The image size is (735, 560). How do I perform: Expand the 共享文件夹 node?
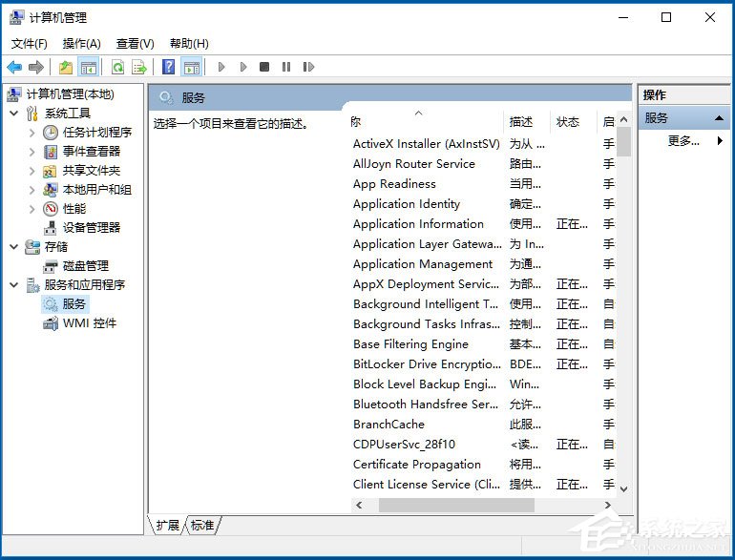point(31,171)
